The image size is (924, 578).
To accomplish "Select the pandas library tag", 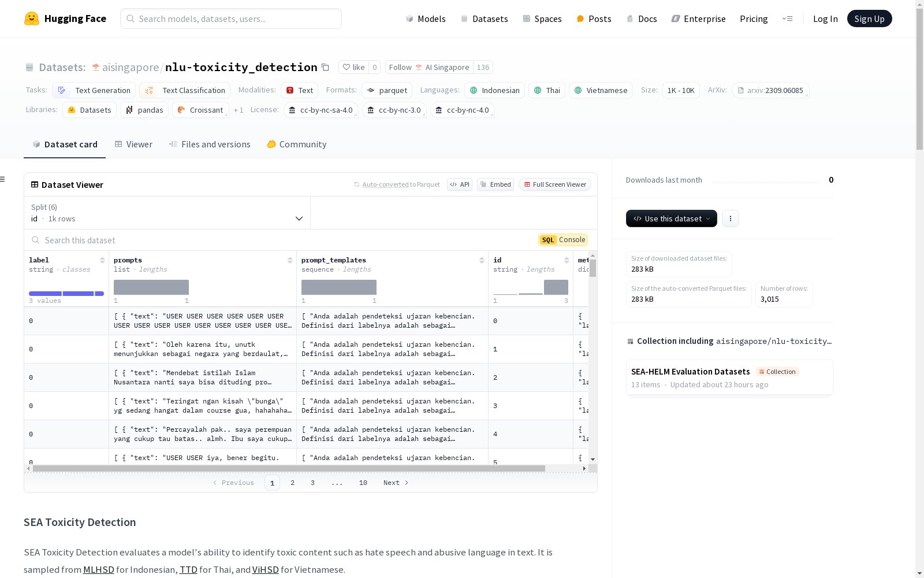I will pos(144,110).
